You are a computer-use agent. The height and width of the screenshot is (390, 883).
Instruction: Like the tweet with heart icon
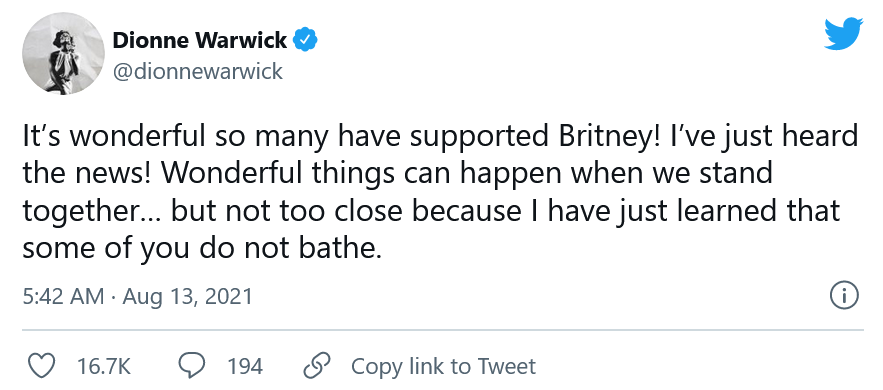pos(42,366)
